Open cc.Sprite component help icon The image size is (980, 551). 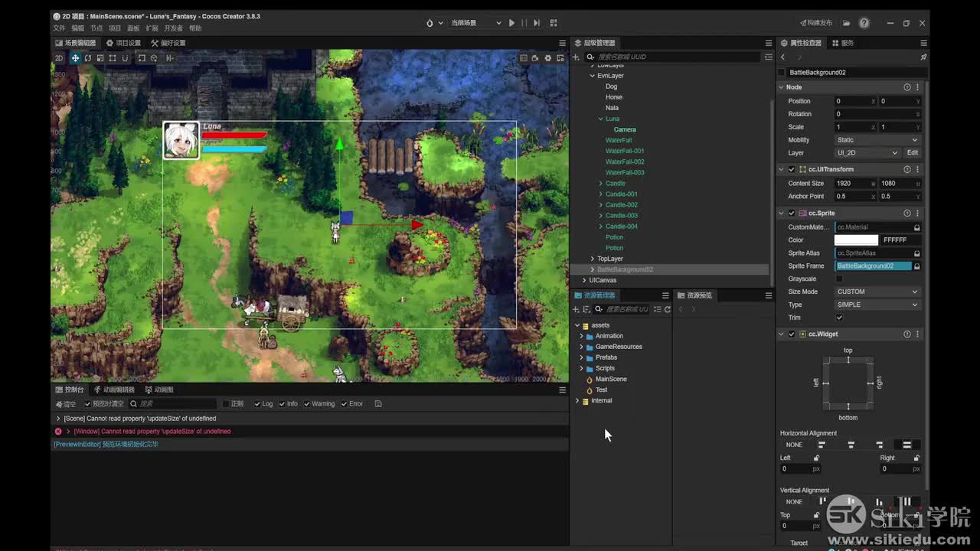pyautogui.click(x=907, y=214)
